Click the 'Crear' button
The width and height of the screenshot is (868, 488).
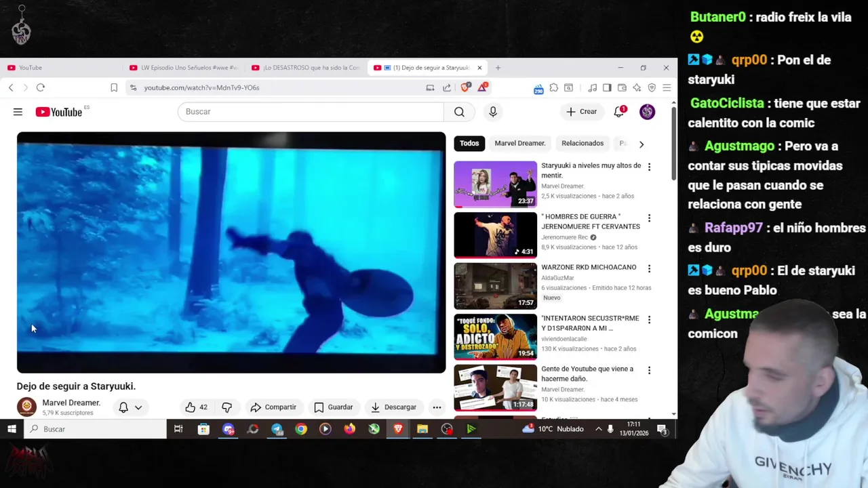[582, 112]
